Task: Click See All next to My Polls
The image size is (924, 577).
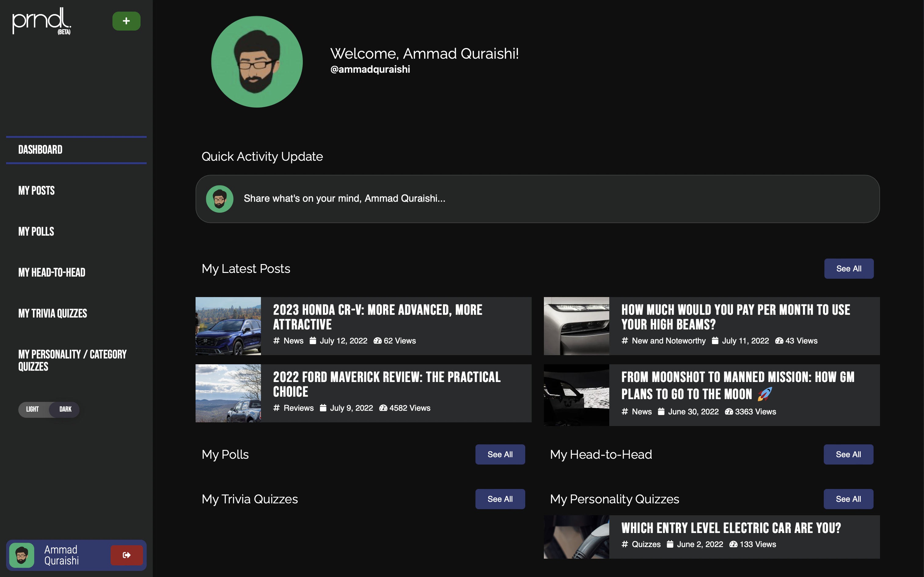Action: (500, 454)
